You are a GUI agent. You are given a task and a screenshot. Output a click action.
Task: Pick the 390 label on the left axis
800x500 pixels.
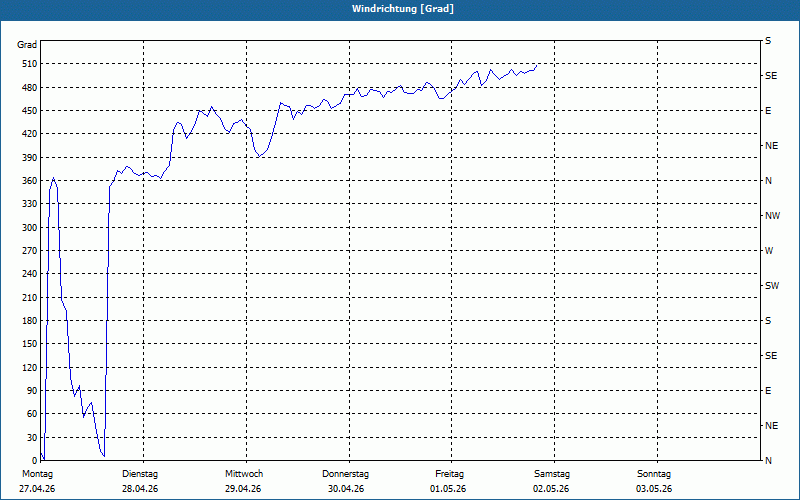(x=30, y=158)
